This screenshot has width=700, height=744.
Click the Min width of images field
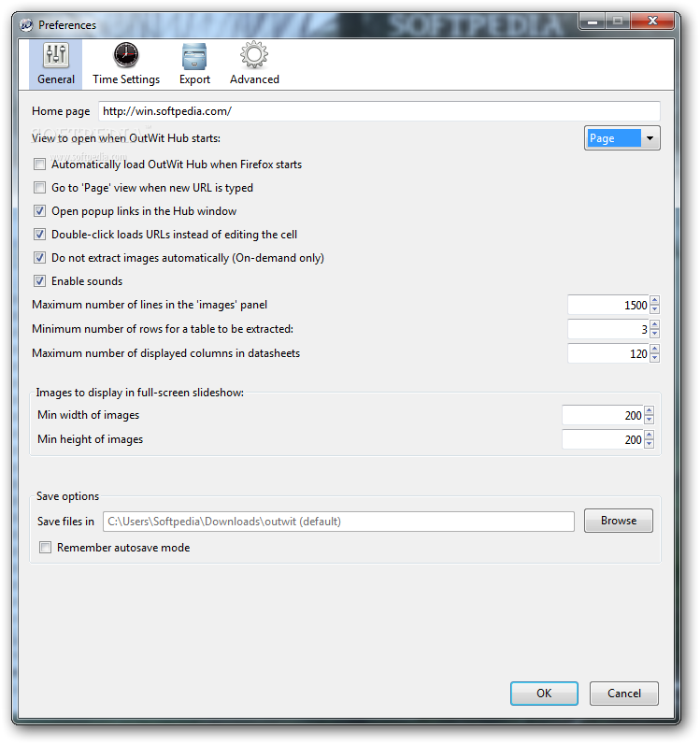tap(603, 415)
